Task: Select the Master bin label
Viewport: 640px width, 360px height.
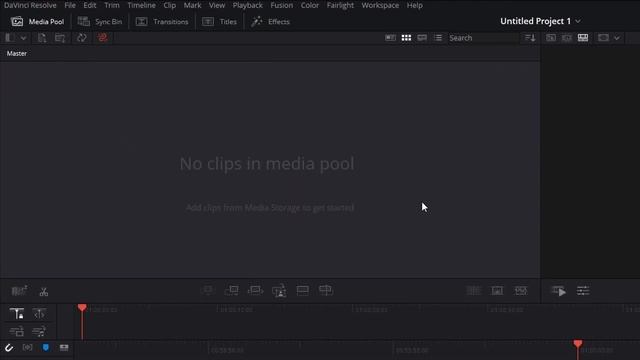Action: coord(17,53)
